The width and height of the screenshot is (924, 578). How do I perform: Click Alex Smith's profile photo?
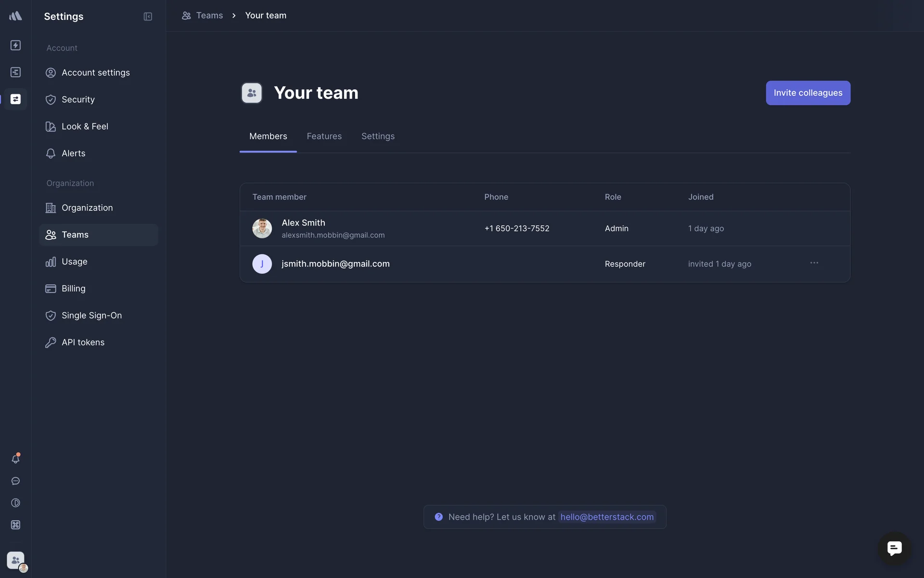click(x=262, y=228)
